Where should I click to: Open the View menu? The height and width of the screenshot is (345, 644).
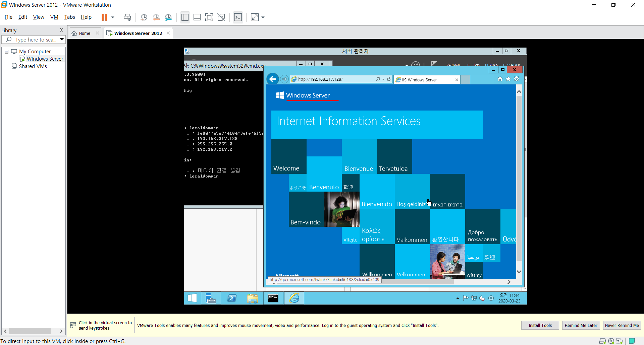tap(39, 17)
